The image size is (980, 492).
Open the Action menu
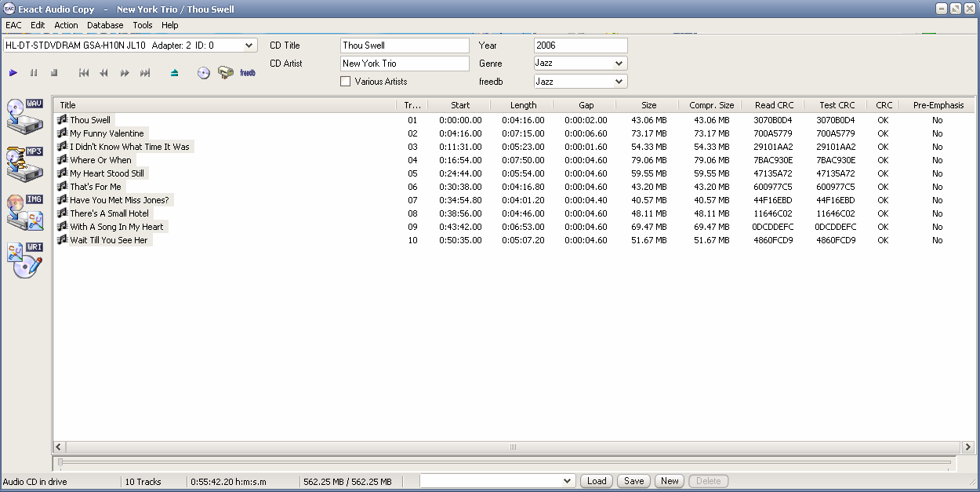66,25
